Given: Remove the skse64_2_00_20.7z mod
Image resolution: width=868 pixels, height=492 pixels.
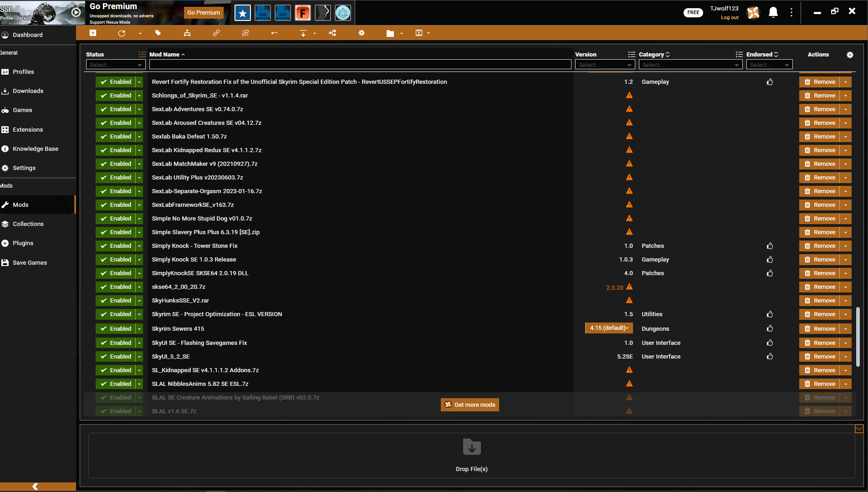Looking at the screenshot, I should click(x=820, y=287).
